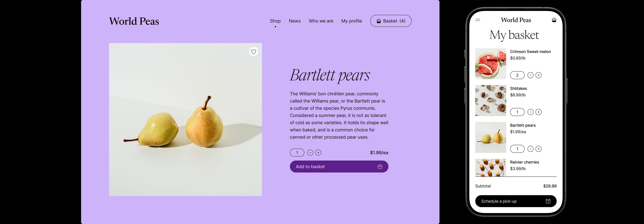Viewport: 644px width, 224px height.
Task: Tap the basket icon in phone header
Action: coord(554,20)
